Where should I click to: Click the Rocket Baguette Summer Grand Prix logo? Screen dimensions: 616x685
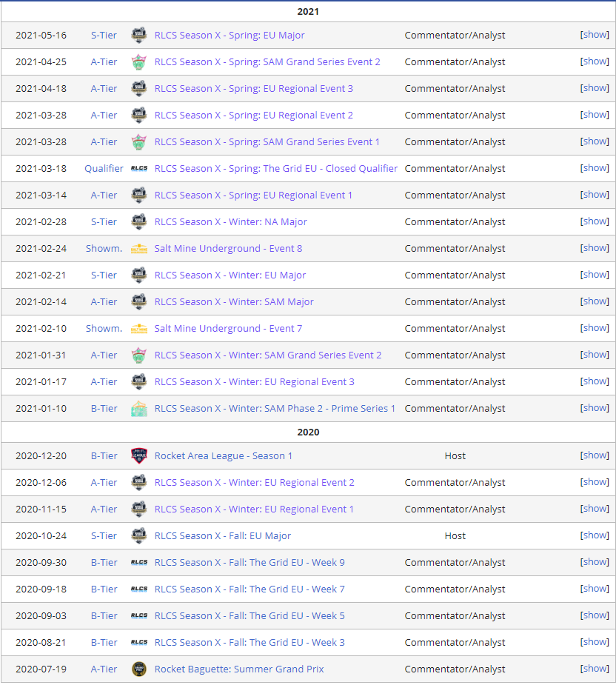(x=139, y=669)
